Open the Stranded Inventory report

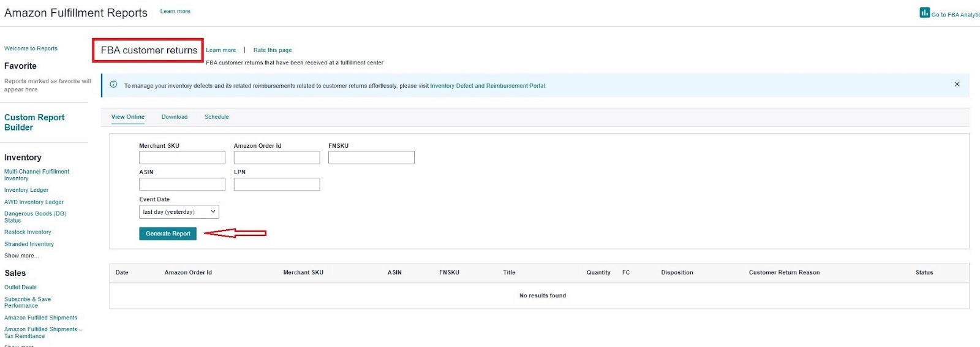click(x=29, y=244)
